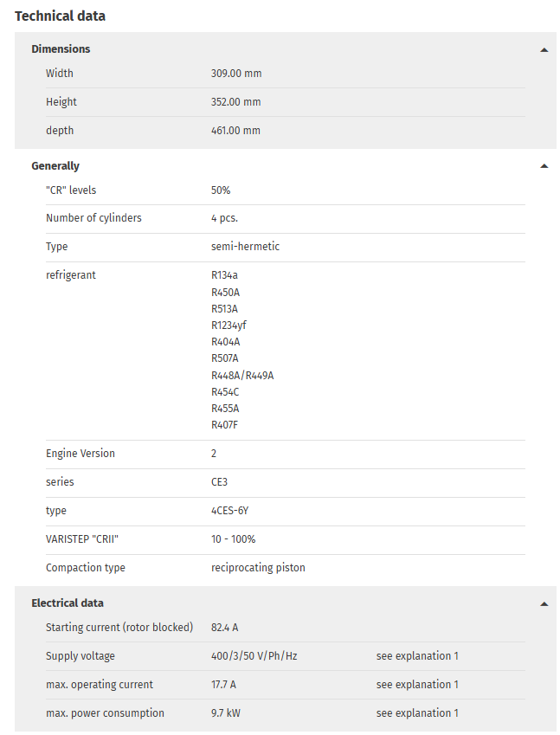The width and height of the screenshot is (560, 735).
Task: Click the semi-hermetic Type value
Action: [245, 246]
